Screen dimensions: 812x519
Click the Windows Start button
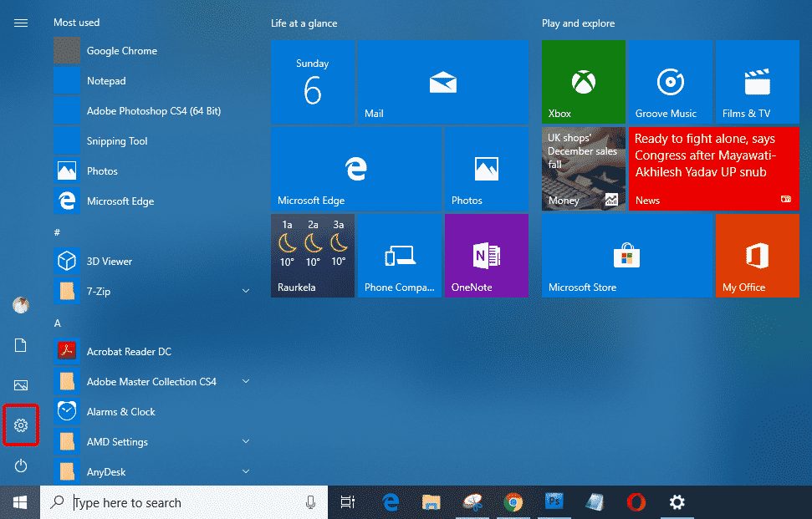pos(20,502)
